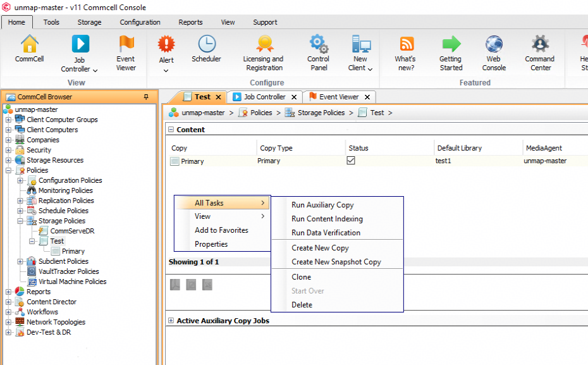The width and height of the screenshot is (588, 365).
Task: Open the What's new? feed icon
Action: pos(407,44)
